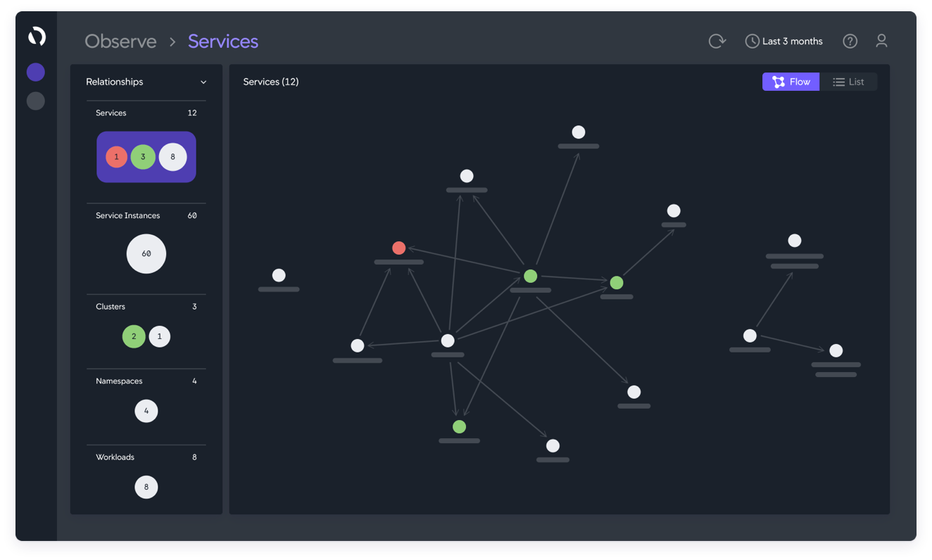Click Services in the breadcrumb

[222, 42]
